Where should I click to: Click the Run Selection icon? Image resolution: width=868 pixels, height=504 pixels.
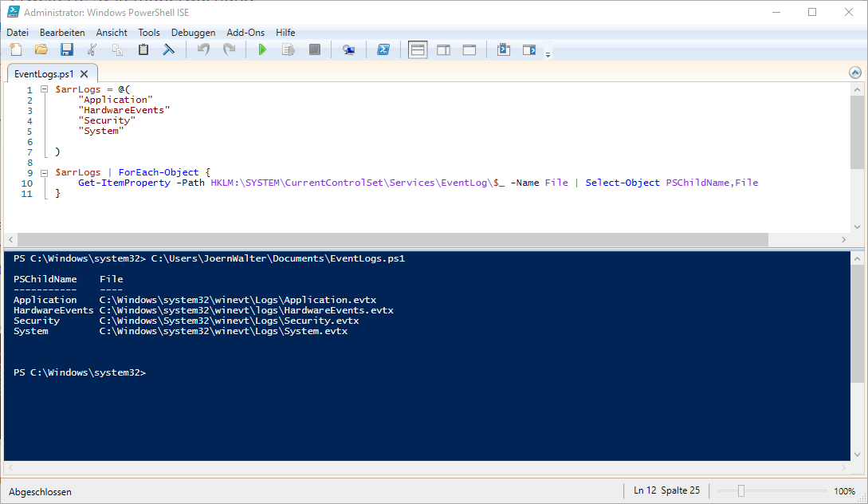[289, 49]
